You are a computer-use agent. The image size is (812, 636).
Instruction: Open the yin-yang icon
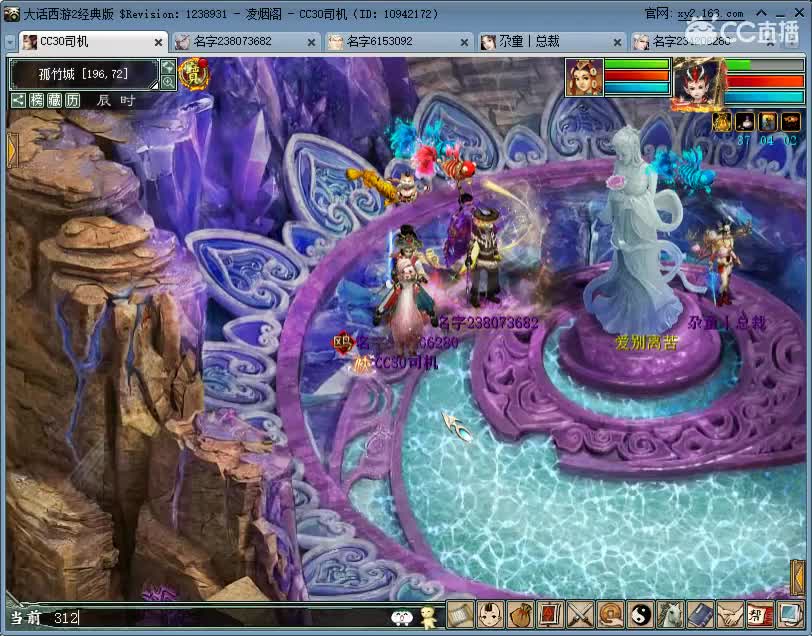coord(640,614)
